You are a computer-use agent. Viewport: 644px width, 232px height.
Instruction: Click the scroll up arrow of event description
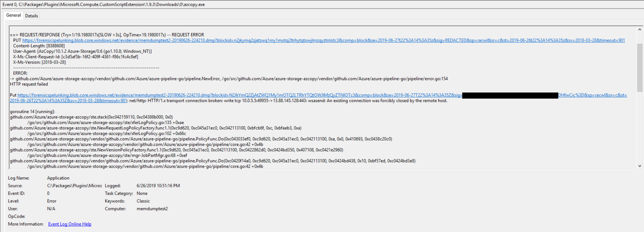click(x=640, y=29)
